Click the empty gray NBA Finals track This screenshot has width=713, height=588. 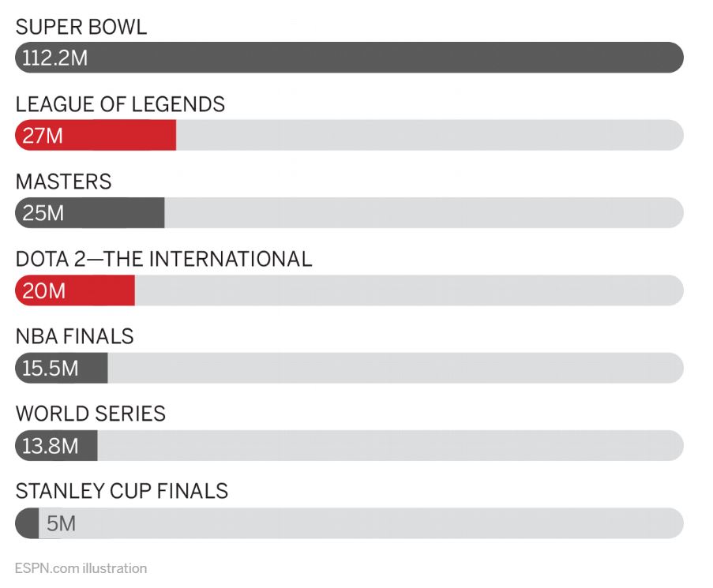pyautogui.click(x=395, y=369)
